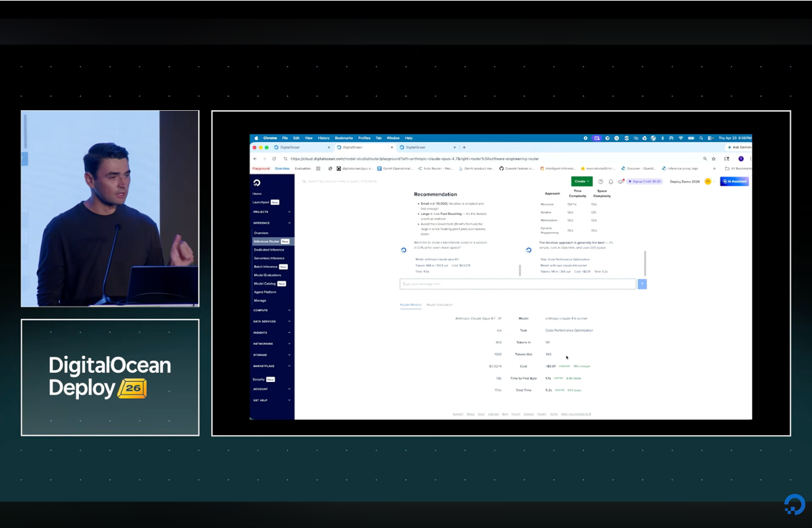Open the Bookmarks menu in menu bar
The width and height of the screenshot is (812, 528).
tap(344, 138)
